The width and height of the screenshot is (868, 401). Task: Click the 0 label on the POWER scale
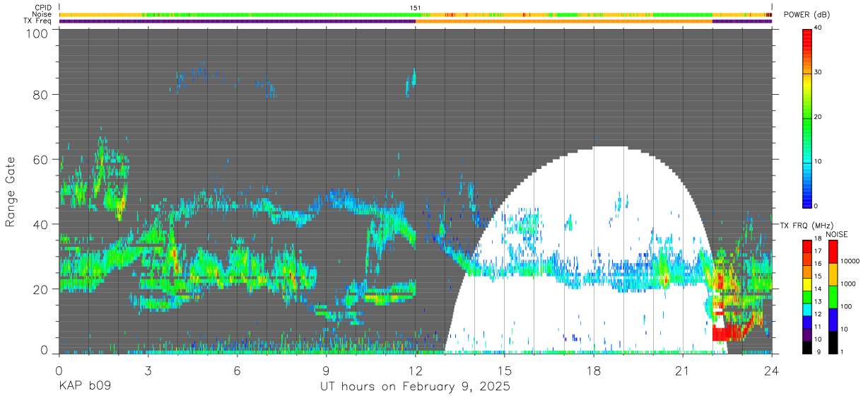tap(816, 206)
